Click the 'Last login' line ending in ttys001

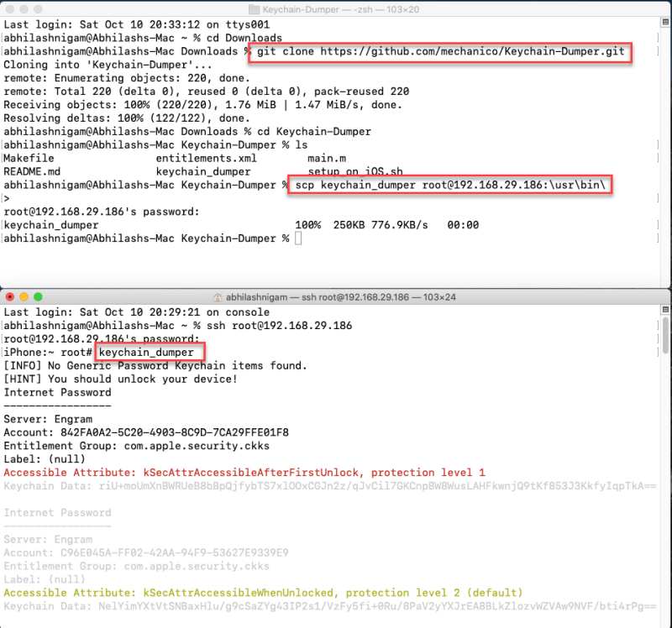click(x=137, y=24)
